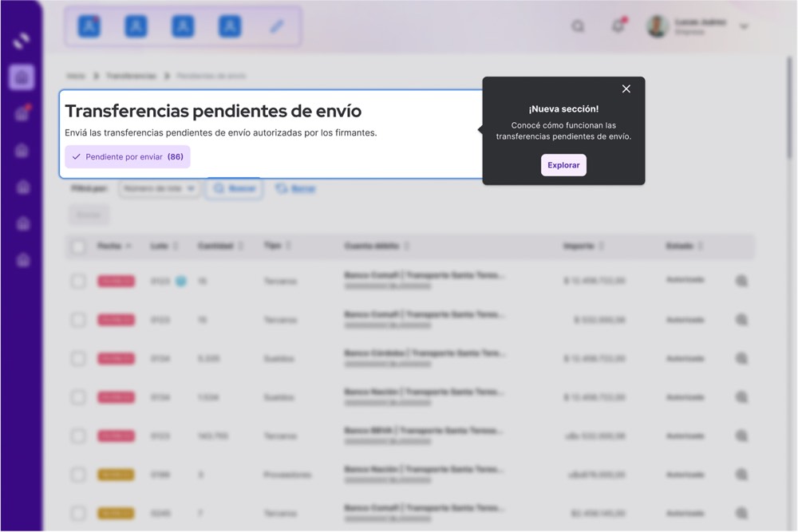Sort table by Importe column
Viewport: 798px width, 532px height.
(583, 246)
